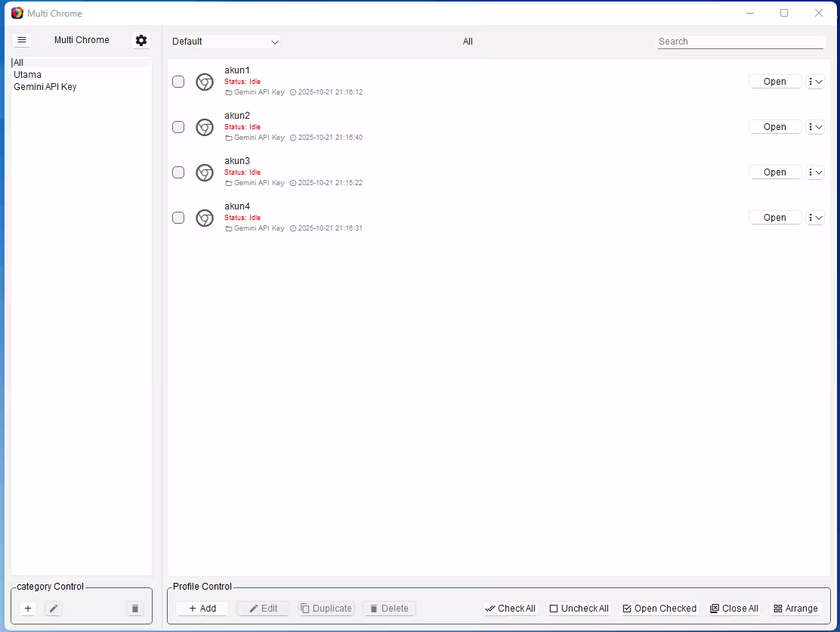
Task: Click the Chrome icon for akun1
Action: click(x=205, y=82)
